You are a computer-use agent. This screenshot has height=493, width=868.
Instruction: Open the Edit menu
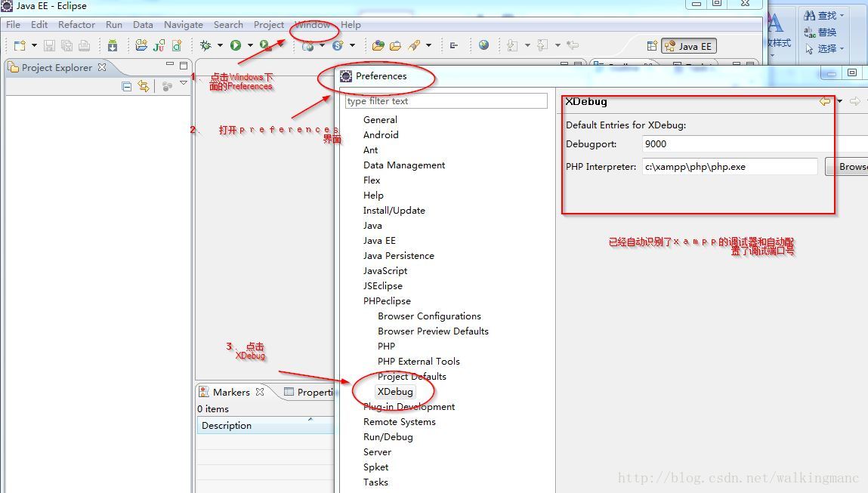click(39, 25)
